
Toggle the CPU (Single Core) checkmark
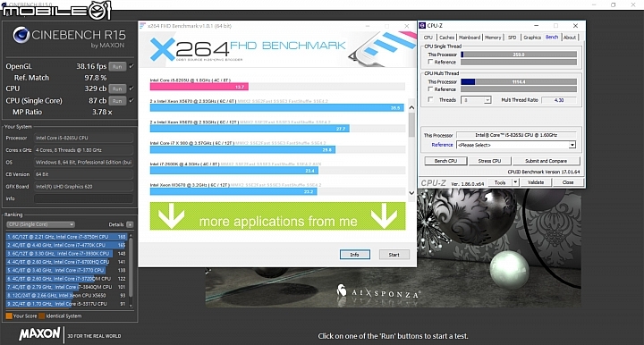[x=131, y=100]
